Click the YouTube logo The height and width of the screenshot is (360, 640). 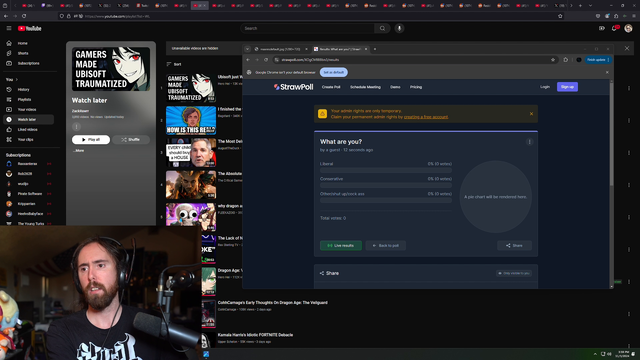pos(30,28)
